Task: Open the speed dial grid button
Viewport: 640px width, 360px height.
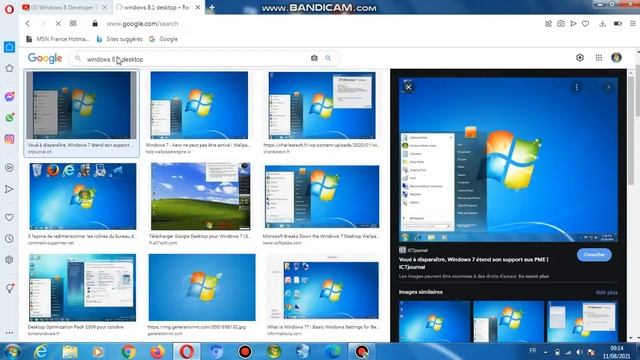Action: (73, 24)
